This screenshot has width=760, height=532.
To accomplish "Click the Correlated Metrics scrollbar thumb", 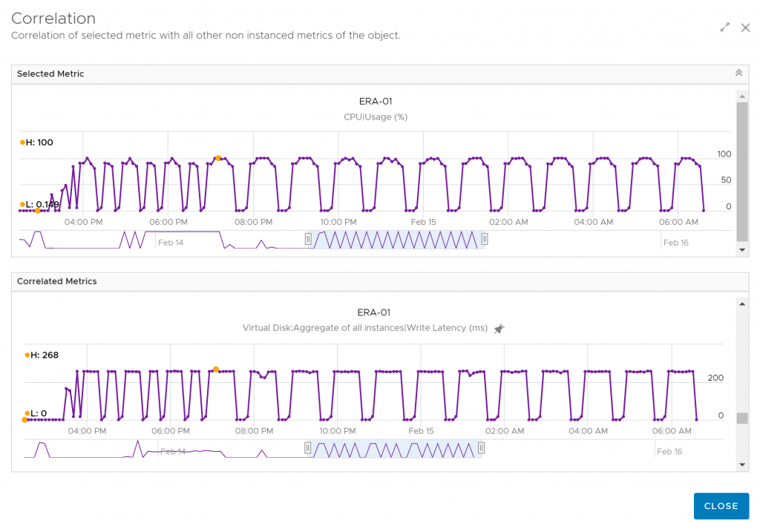I will click(742, 418).
